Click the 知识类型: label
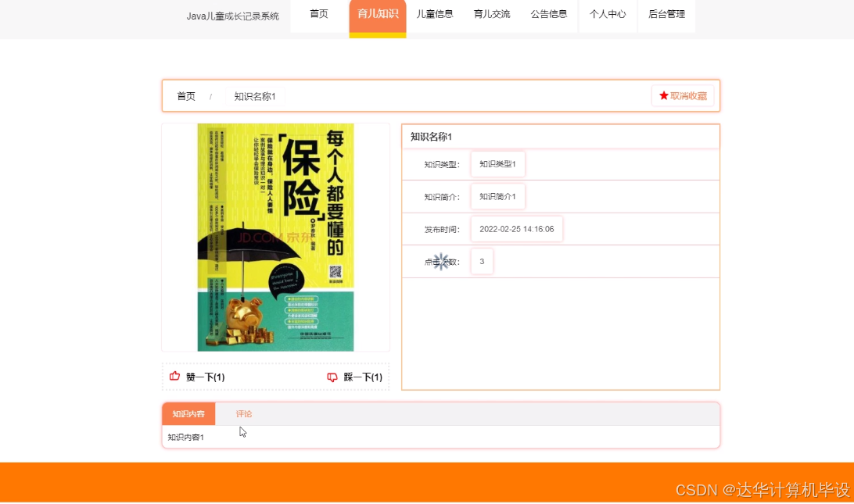The width and height of the screenshot is (854, 504). tap(442, 164)
